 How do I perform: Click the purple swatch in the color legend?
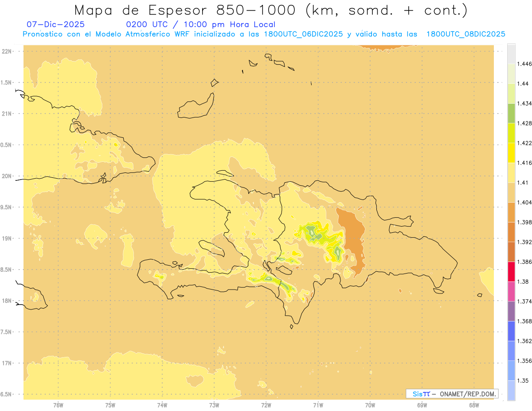pos(512,311)
